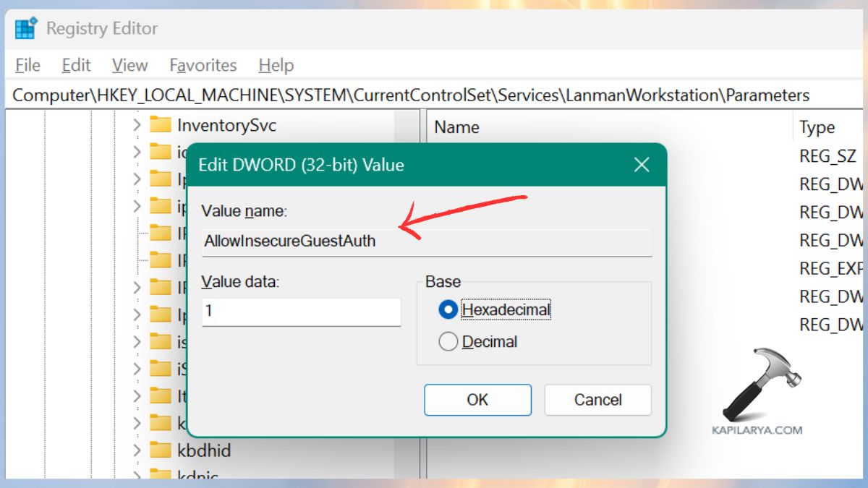Click the folder icon above kbdhid
Viewport: 868px width, 488px height.
pyautogui.click(x=161, y=424)
